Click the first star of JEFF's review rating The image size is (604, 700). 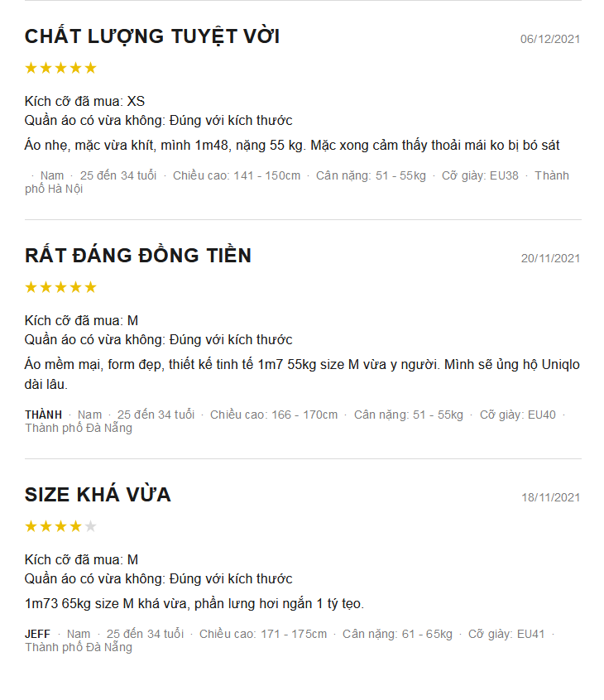[x=31, y=526]
